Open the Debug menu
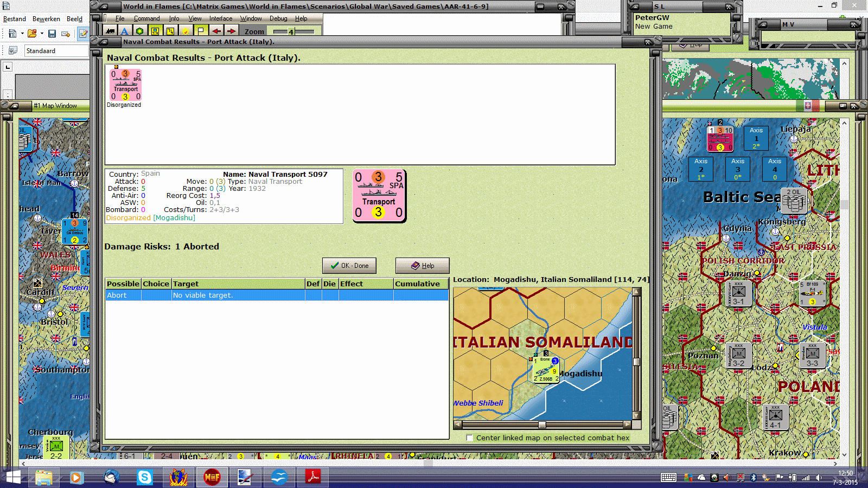The height and width of the screenshot is (488, 868). 278,18
